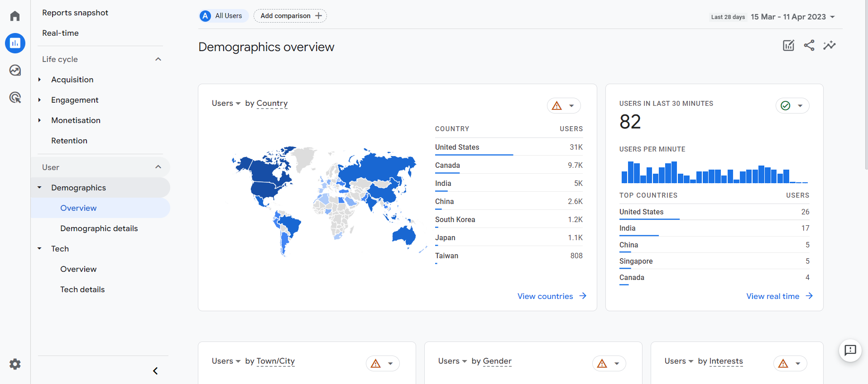868x384 pixels.
Task: Open status dropdown on last 30 minutes card
Action: click(x=792, y=106)
